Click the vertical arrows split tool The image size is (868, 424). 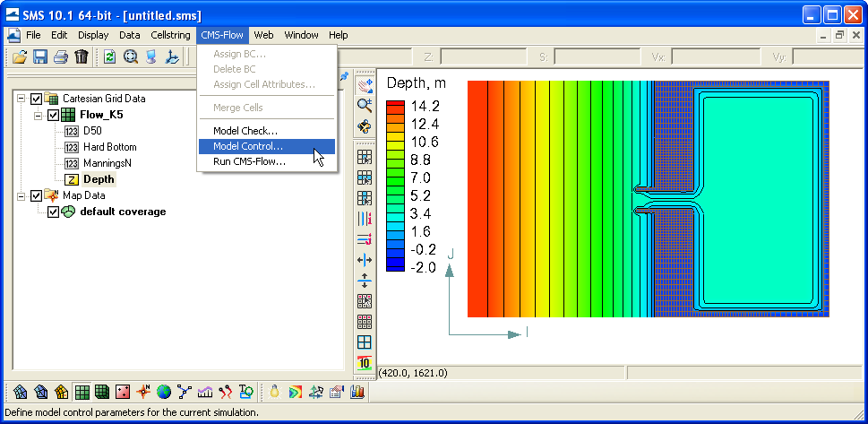click(365, 281)
